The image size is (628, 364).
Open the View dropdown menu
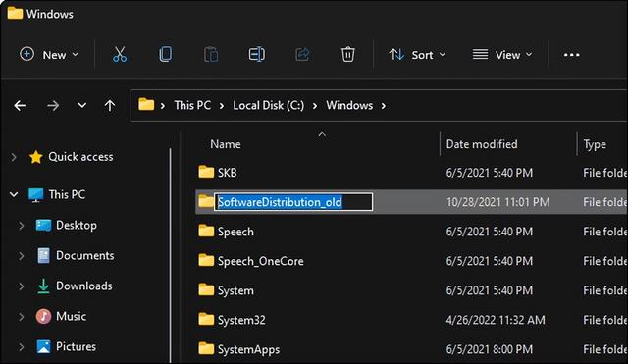coord(502,55)
